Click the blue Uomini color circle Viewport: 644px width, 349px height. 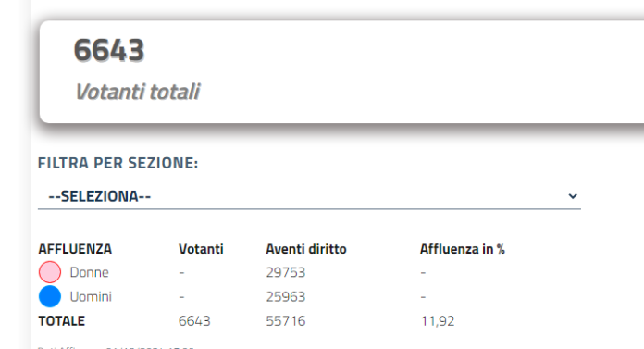(50, 296)
